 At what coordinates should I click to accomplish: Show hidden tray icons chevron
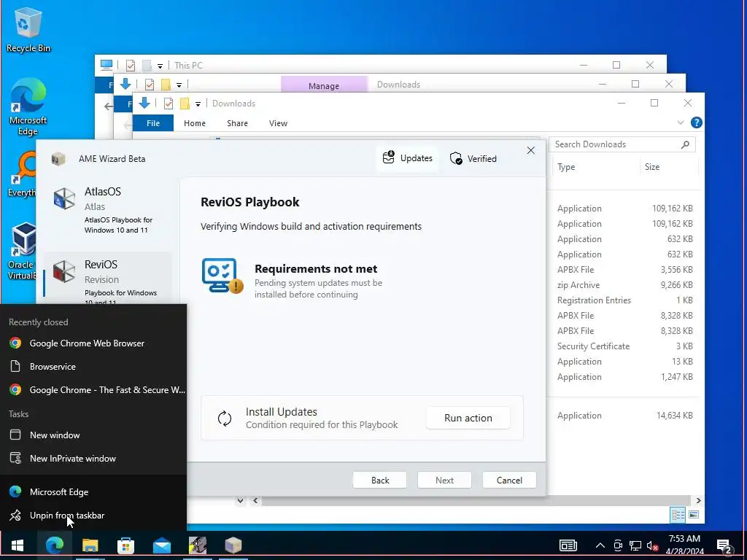coord(600,545)
